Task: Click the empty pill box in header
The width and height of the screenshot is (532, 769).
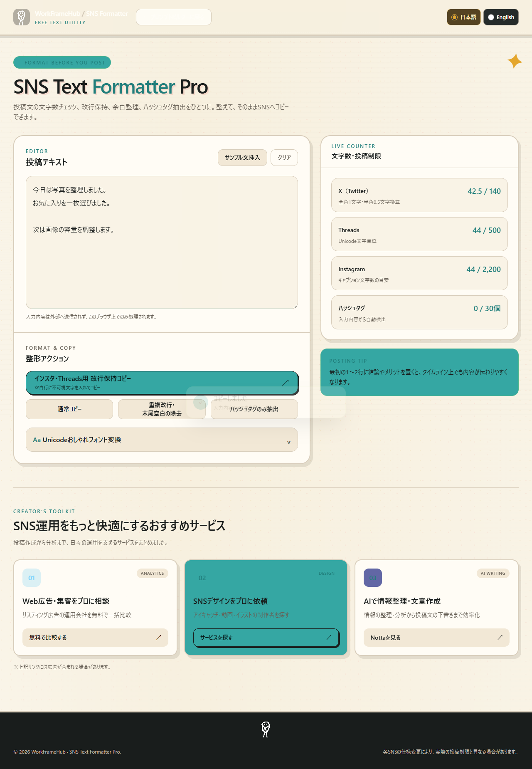Action: point(174,17)
